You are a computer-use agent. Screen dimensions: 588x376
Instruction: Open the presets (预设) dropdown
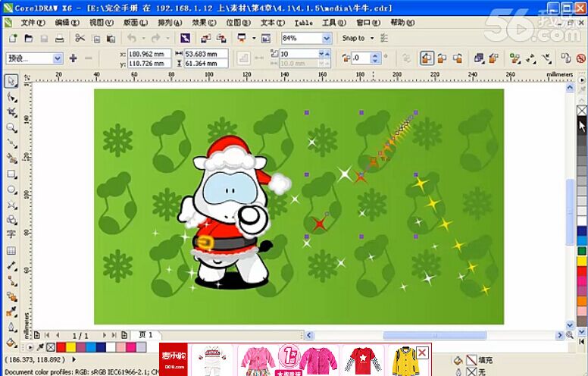[x=58, y=58]
